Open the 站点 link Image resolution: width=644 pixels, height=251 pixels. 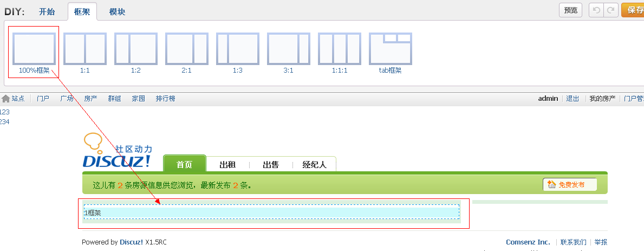(18, 99)
